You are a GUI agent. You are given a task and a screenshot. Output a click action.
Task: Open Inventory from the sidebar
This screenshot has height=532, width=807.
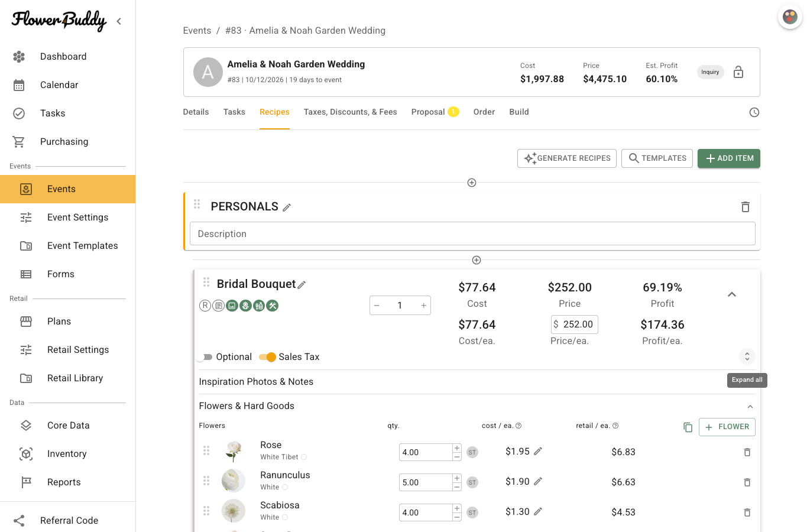pos(67,454)
